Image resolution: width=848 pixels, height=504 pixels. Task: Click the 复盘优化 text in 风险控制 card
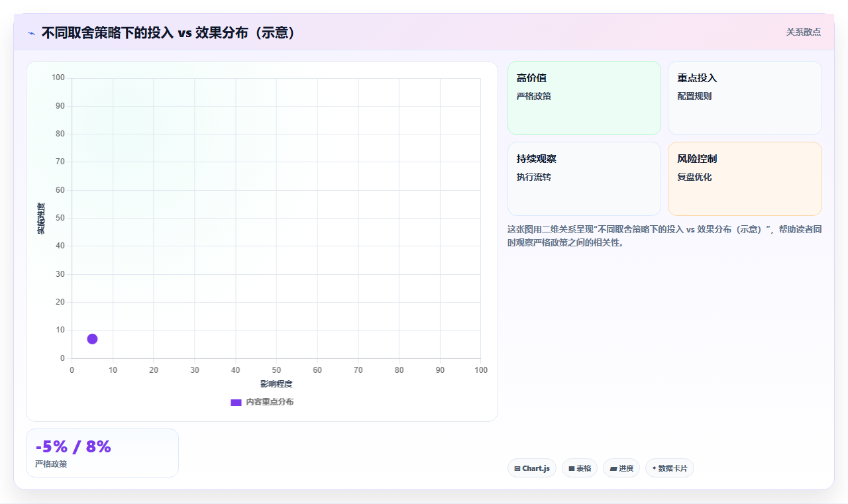[694, 177]
